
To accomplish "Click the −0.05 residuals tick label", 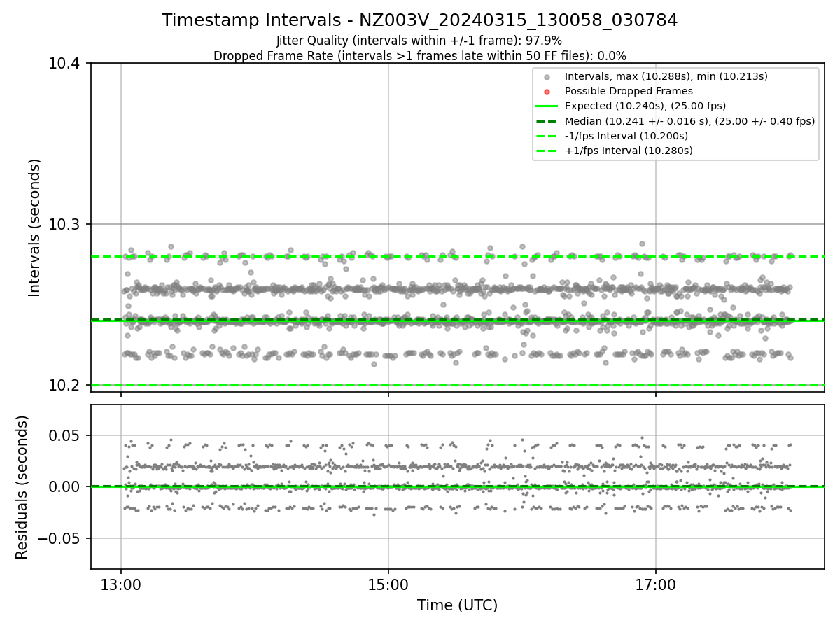I will click(x=59, y=538).
